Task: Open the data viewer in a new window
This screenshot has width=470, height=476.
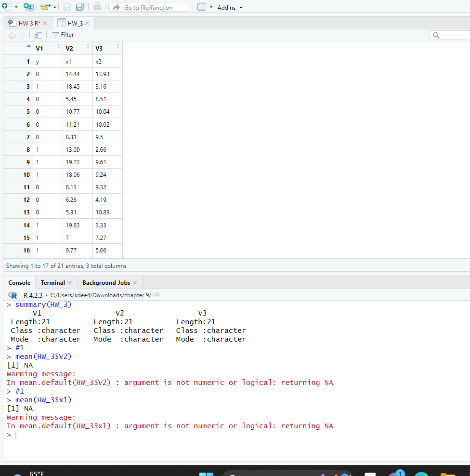Action: tap(38, 35)
